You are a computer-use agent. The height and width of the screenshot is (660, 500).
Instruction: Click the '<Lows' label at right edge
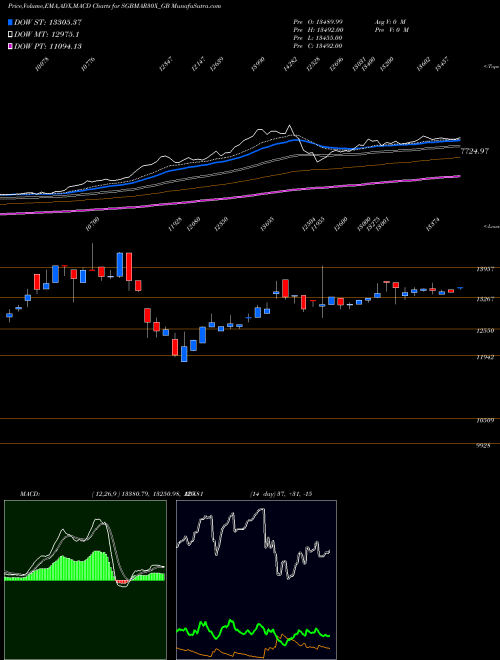click(x=492, y=226)
